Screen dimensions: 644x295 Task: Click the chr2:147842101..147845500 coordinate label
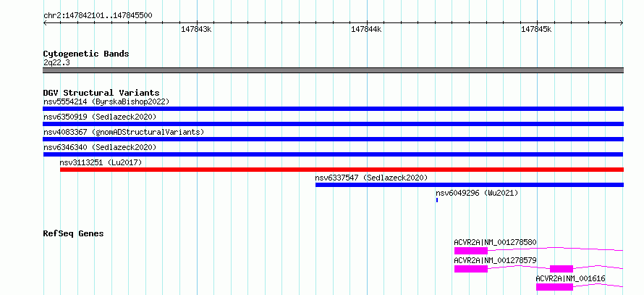pos(98,16)
